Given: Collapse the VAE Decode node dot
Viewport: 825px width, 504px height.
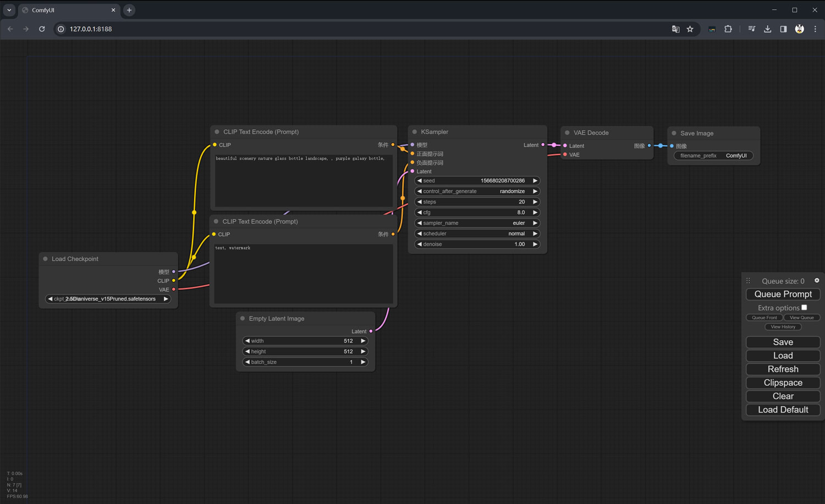Looking at the screenshot, I should [x=567, y=132].
